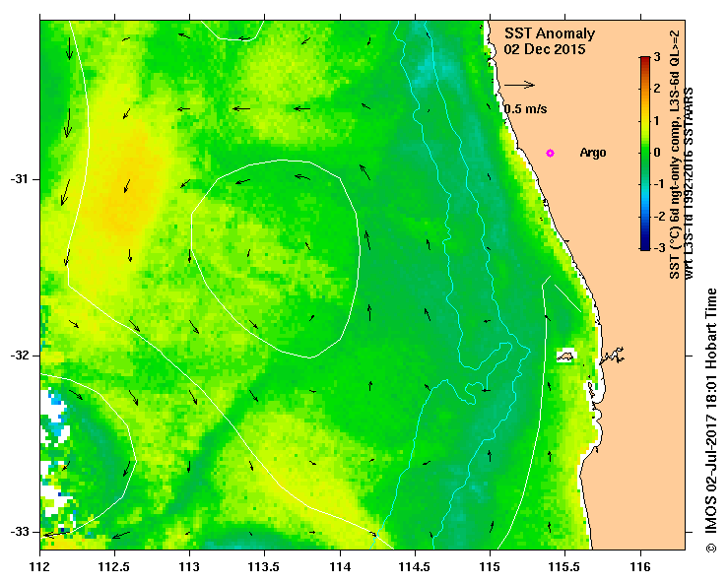
Task: Click the 'Argo' legend label
Action: (593, 153)
